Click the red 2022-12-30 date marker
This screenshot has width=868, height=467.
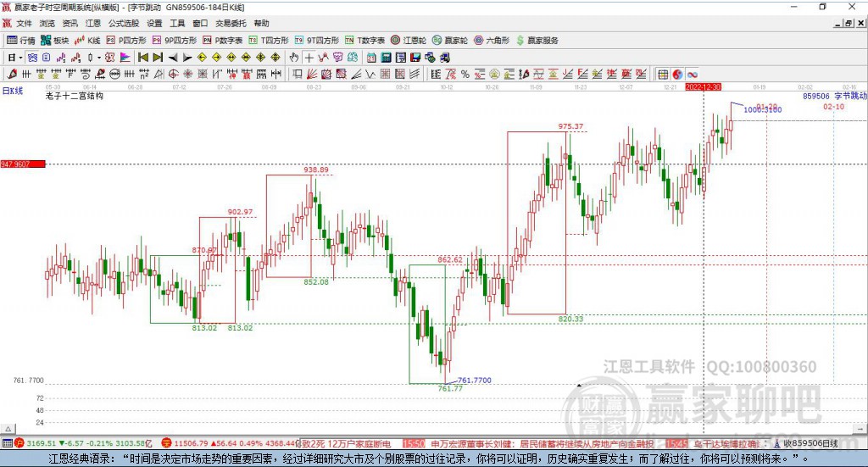(703, 87)
